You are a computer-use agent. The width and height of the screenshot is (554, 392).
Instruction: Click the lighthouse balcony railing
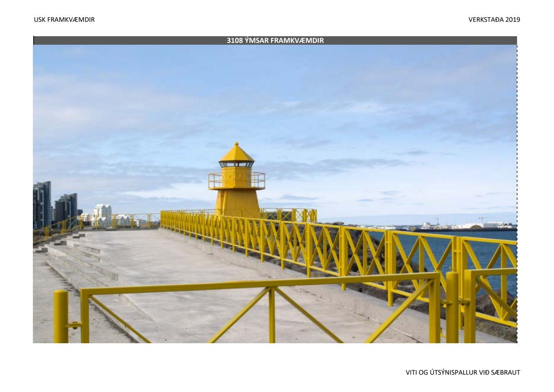pyautogui.click(x=236, y=180)
